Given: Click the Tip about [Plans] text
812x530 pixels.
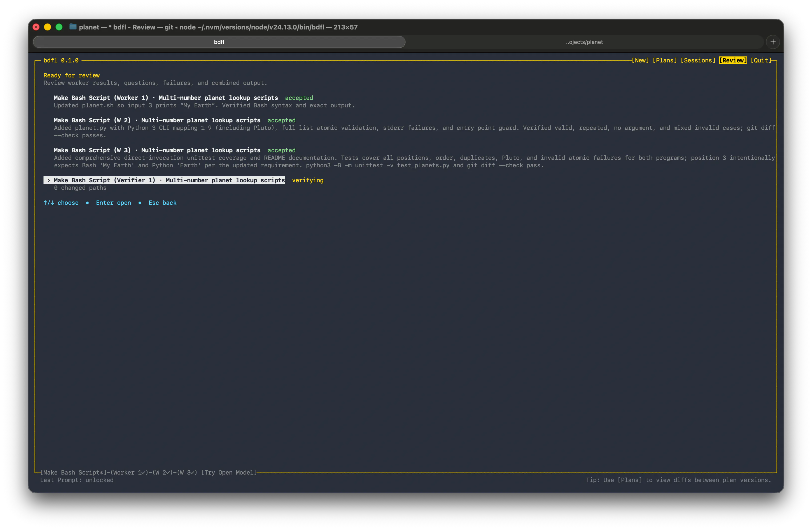Looking at the screenshot, I should (x=678, y=480).
